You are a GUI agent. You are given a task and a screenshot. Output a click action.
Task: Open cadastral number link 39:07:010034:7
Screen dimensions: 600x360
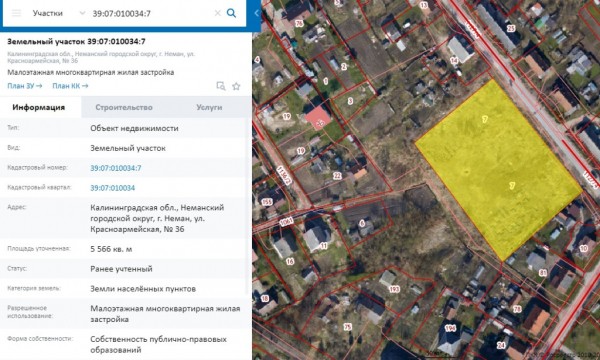pyautogui.click(x=116, y=168)
